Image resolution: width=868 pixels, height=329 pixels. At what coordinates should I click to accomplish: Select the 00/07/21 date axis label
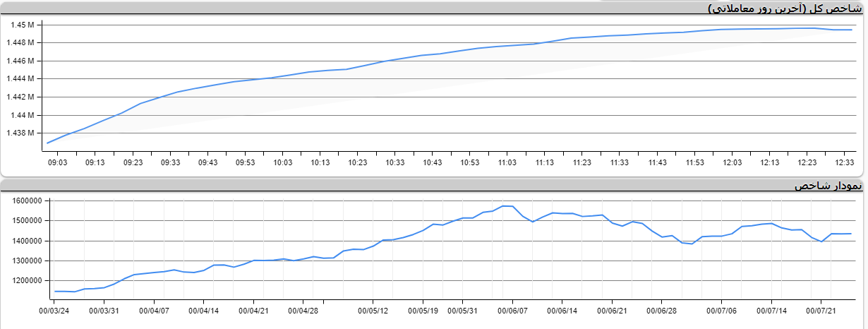point(821,310)
